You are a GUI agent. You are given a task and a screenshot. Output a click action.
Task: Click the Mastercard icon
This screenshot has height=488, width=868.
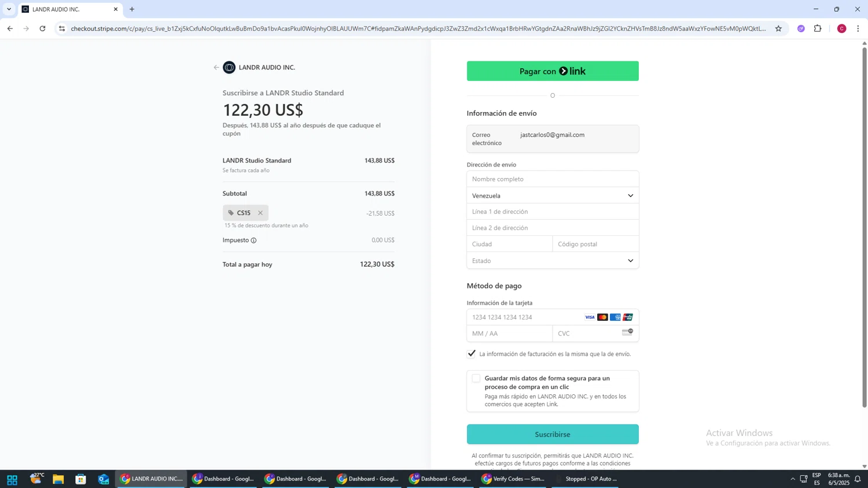[602, 317]
